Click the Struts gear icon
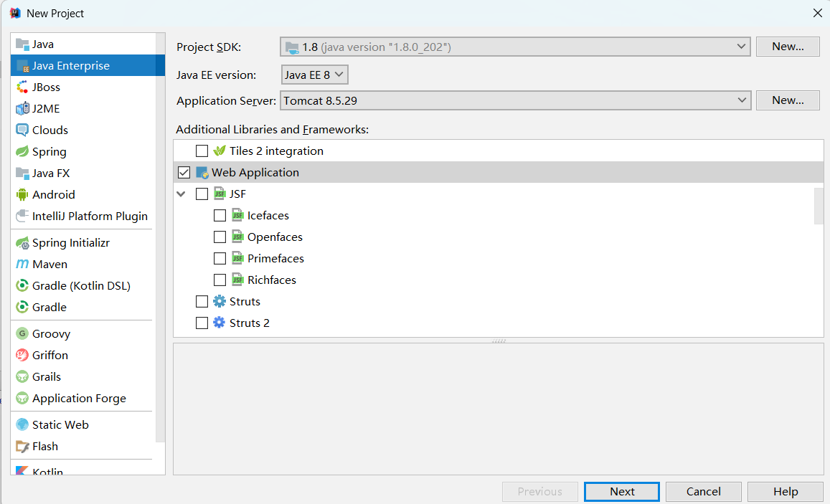This screenshot has width=830, height=504. (x=219, y=301)
